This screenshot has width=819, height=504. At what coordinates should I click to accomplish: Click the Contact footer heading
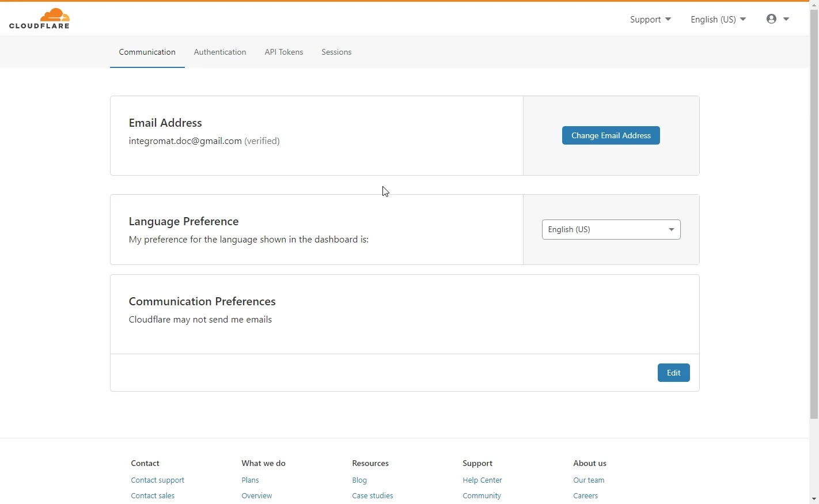point(145,463)
